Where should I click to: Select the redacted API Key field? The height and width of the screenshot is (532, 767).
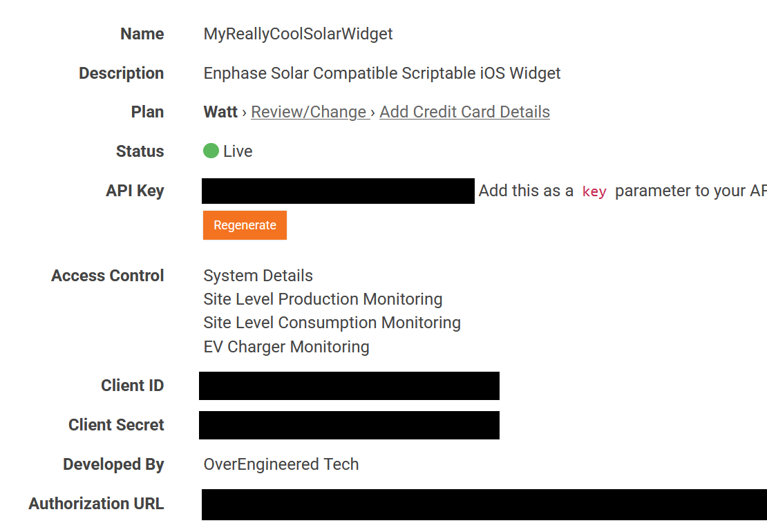(x=338, y=191)
